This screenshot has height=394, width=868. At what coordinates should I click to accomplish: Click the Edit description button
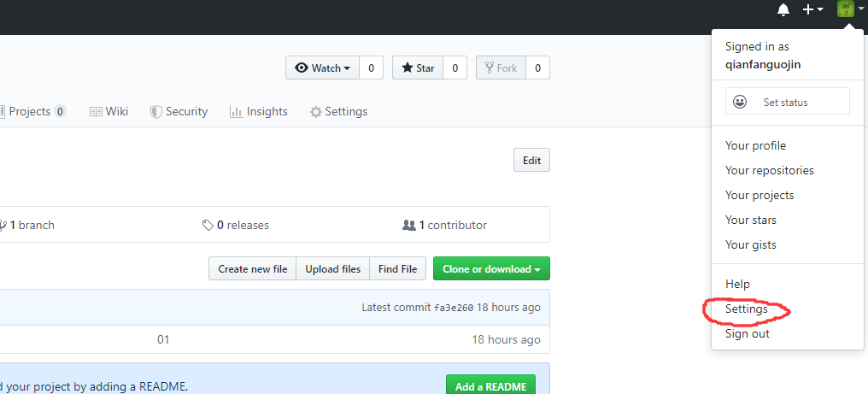click(x=531, y=160)
